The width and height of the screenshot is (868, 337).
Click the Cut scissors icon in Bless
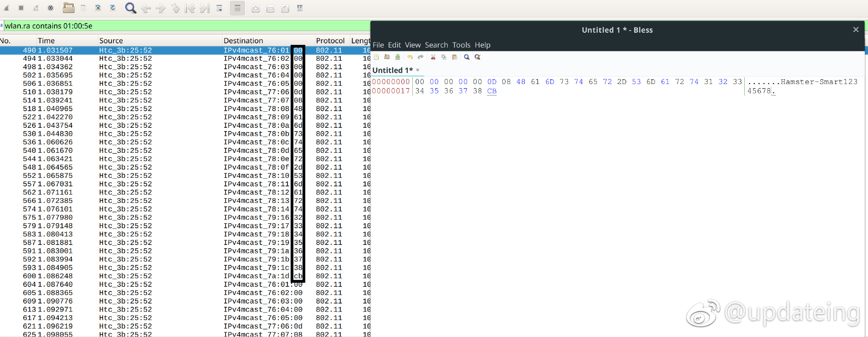coord(433,57)
